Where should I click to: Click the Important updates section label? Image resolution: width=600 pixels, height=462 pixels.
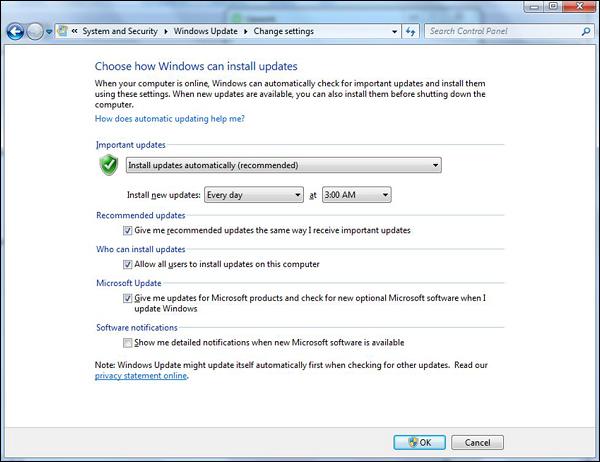click(x=130, y=145)
